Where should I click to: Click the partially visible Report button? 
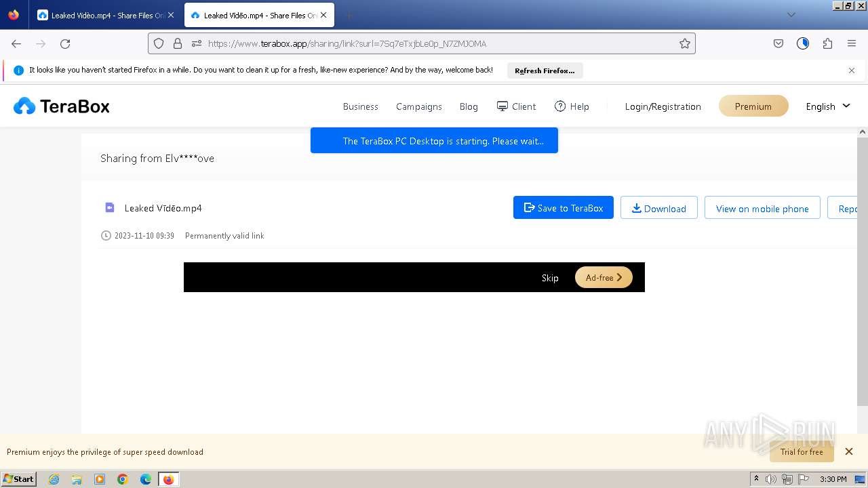pos(843,208)
